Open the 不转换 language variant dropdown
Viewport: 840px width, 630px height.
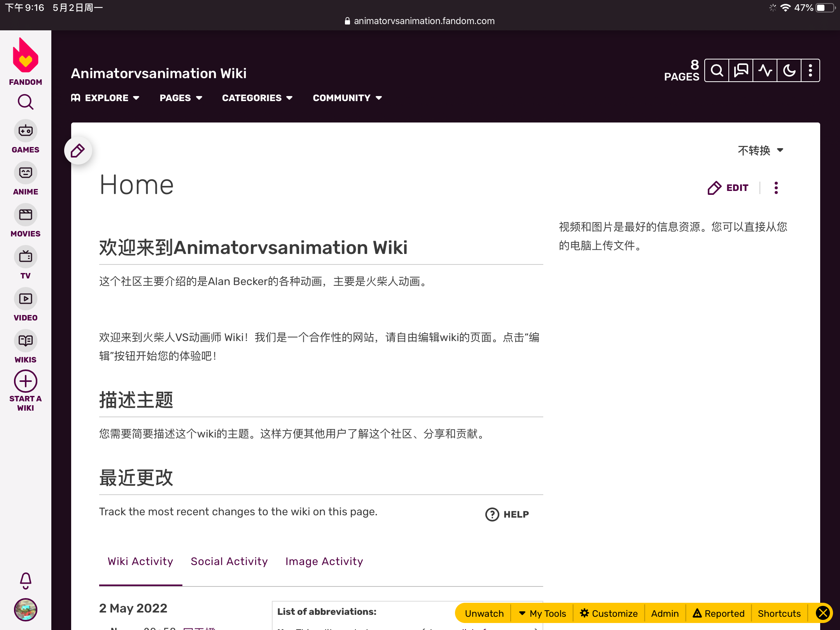tap(760, 150)
